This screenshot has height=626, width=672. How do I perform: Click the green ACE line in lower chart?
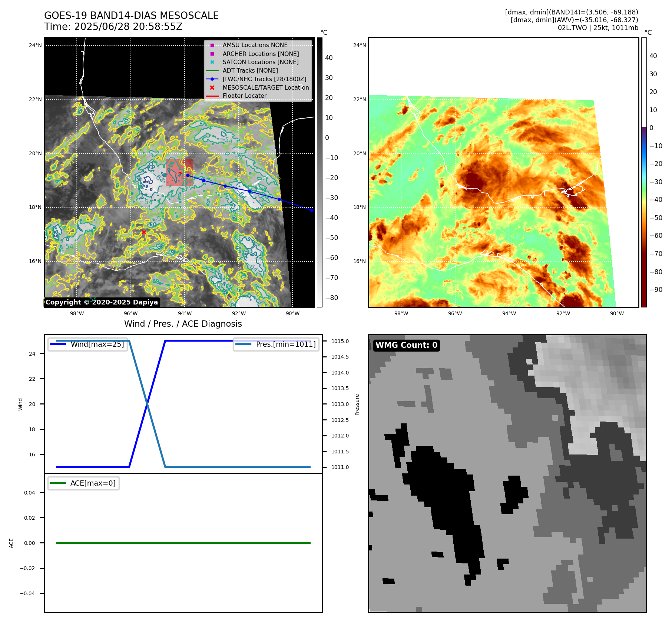click(x=183, y=543)
